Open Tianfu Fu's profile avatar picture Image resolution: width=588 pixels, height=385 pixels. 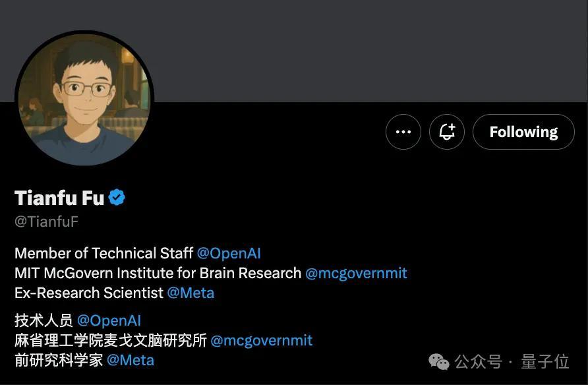click(x=84, y=98)
